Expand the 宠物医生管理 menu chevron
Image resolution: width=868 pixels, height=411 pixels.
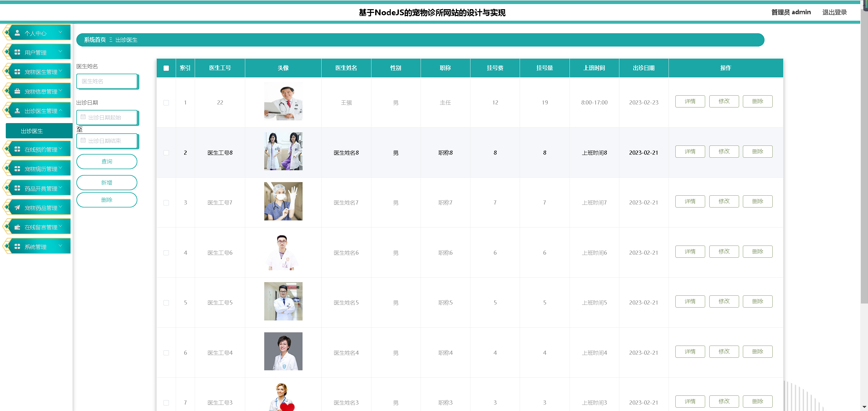[61, 71]
